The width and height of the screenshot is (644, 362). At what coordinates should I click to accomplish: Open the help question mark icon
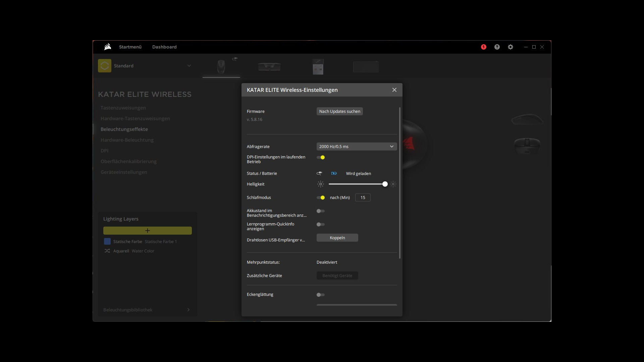[497, 47]
